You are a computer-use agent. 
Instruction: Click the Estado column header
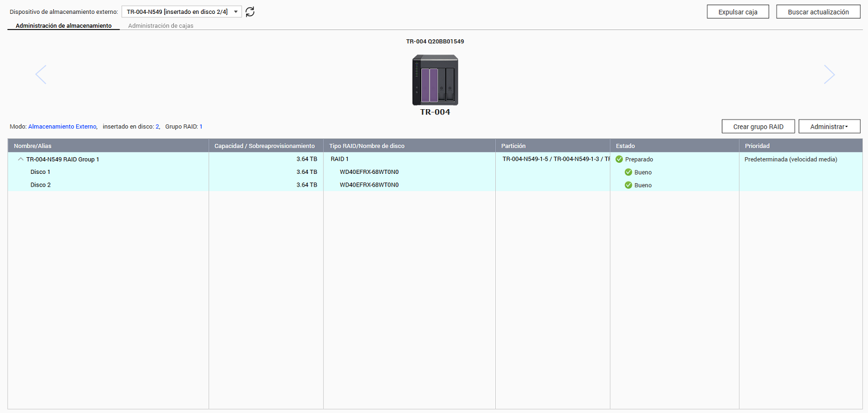click(625, 146)
